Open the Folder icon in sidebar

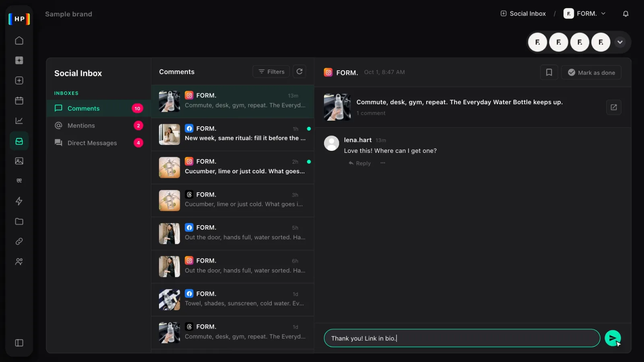pos(19,221)
